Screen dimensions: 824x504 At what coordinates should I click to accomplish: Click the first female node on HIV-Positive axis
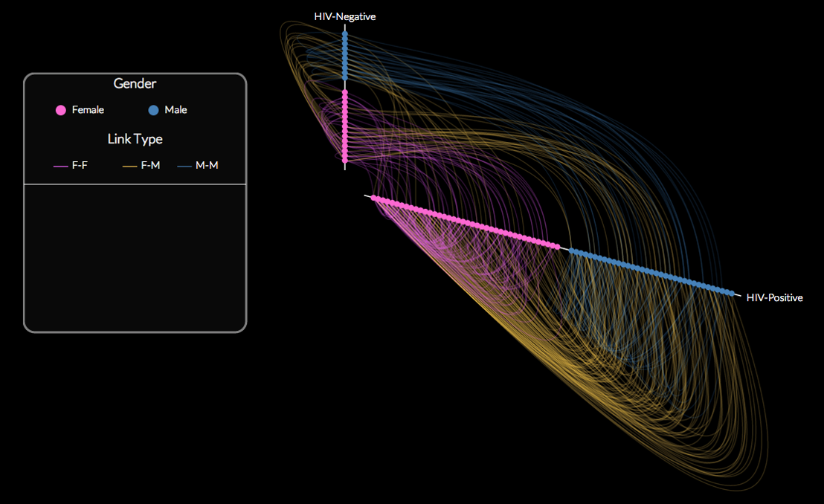[x=373, y=198]
